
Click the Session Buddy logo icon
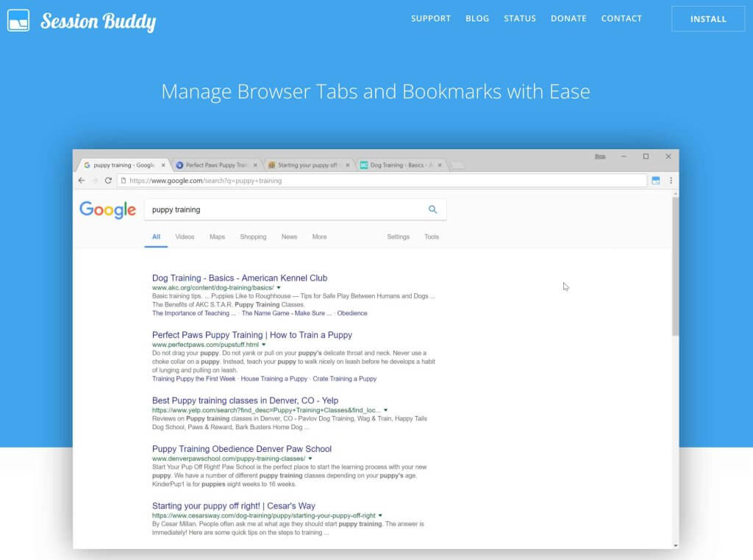(18, 20)
